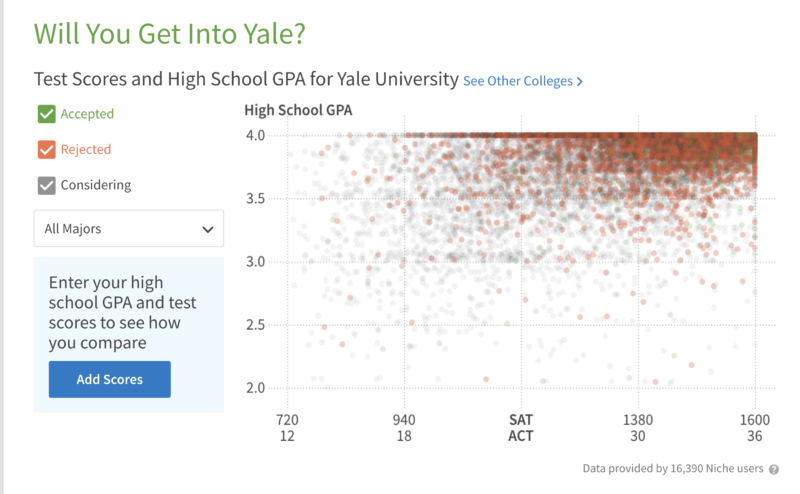Open the All Majors dropdown
This screenshot has width=800, height=494.
click(x=129, y=229)
